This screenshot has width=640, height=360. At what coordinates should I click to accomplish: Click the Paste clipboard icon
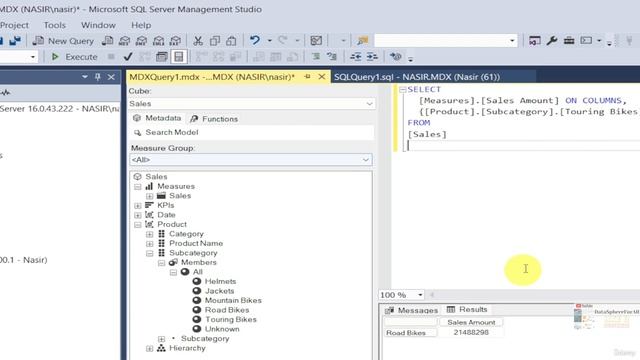click(231, 41)
